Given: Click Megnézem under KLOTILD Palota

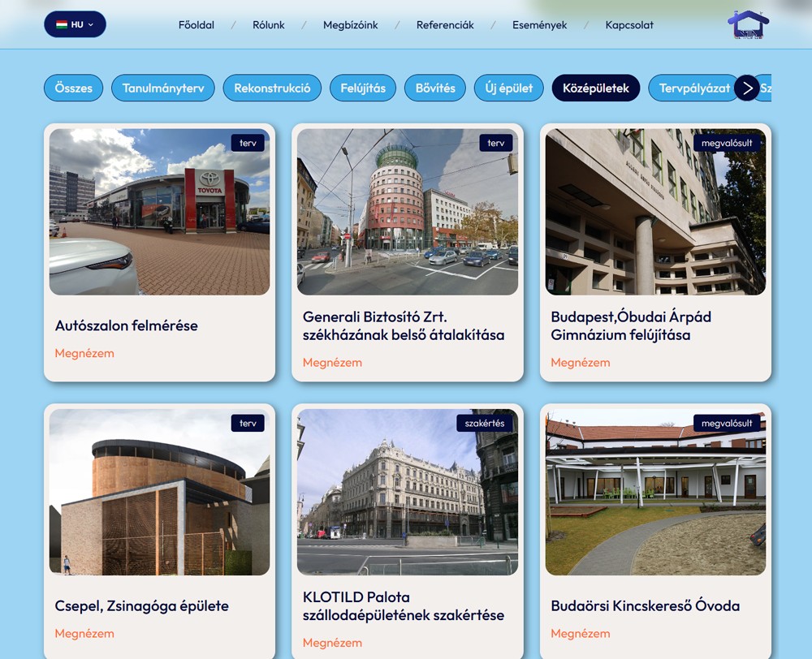Looking at the screenshot, I should click(332, 643).
